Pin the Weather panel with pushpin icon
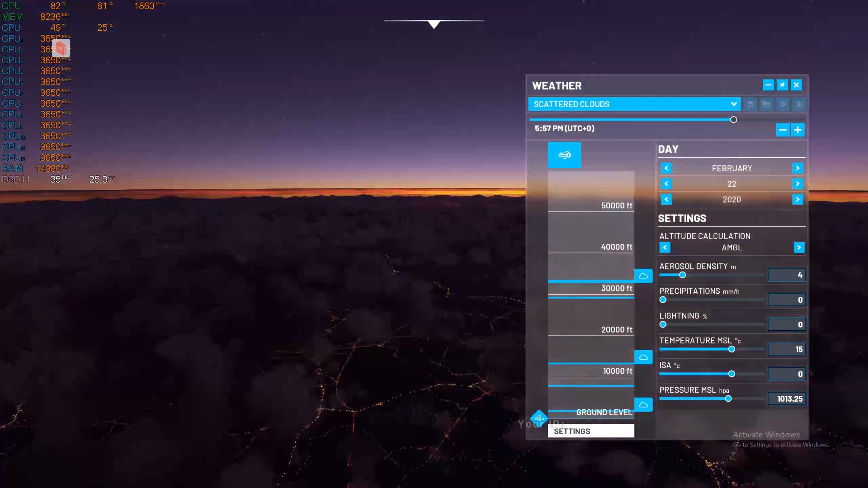 coord(782,85)
